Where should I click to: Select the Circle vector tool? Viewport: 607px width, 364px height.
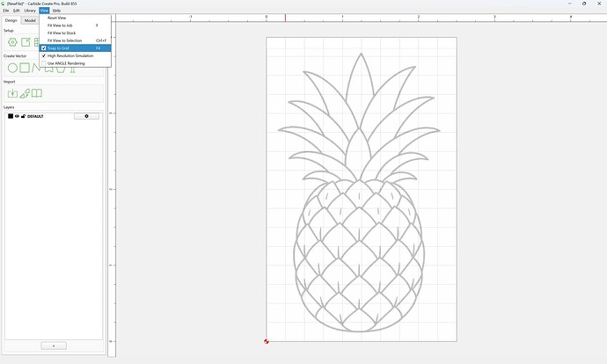[12, 68]
